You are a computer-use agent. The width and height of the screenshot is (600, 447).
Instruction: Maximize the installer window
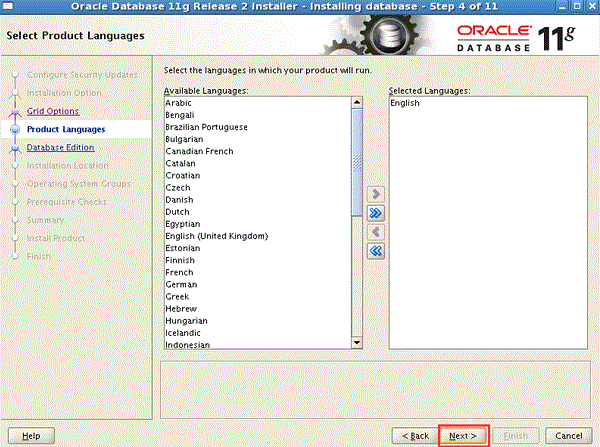577,7
